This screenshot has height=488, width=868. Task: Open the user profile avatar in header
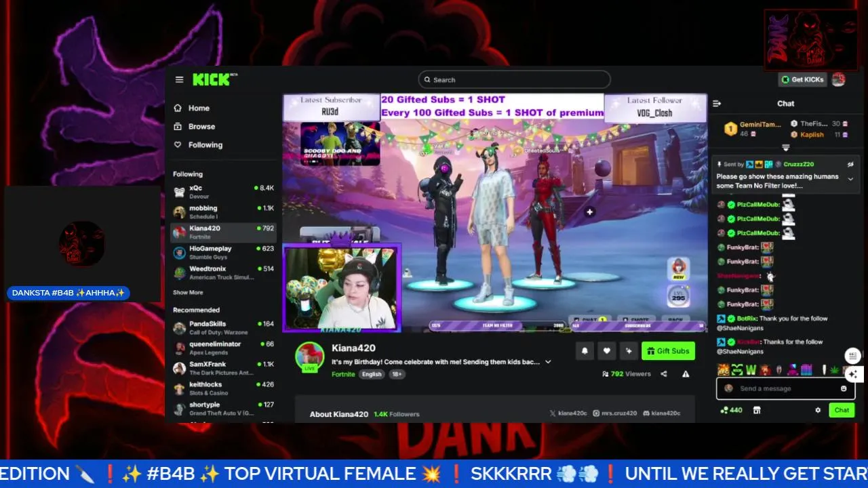(x=839, y=79)
